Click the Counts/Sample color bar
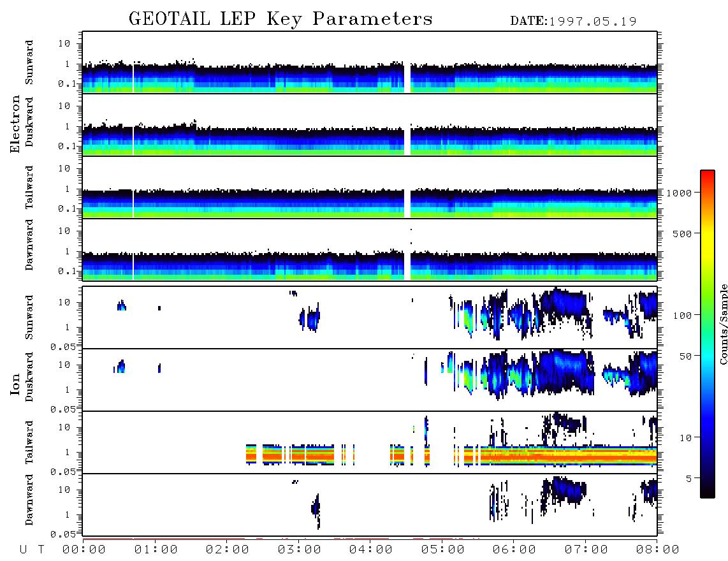The image size is (728, 561). 708,334
